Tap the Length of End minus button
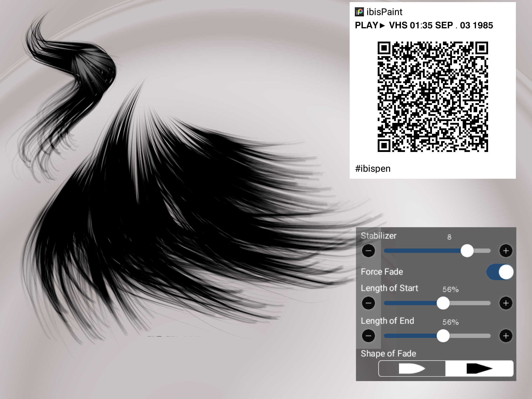The height and width of the screenshot is (399, 532). pyautogui.click(x=368, y=336)
